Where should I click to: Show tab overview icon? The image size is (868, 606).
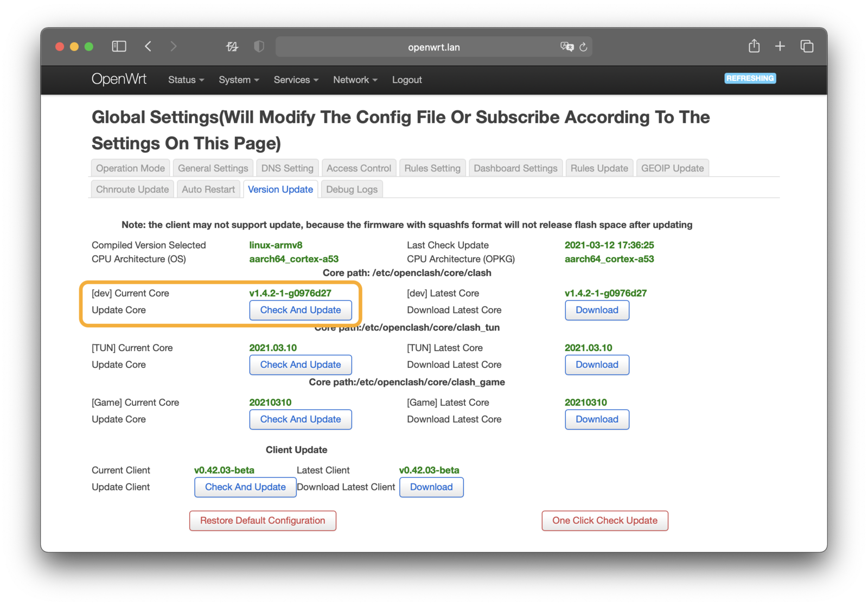(807, 47)
